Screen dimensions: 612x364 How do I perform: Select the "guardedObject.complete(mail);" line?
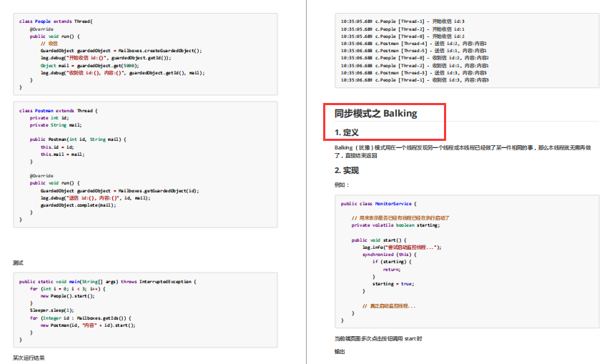pyautogui.click(x=79, y=205)
